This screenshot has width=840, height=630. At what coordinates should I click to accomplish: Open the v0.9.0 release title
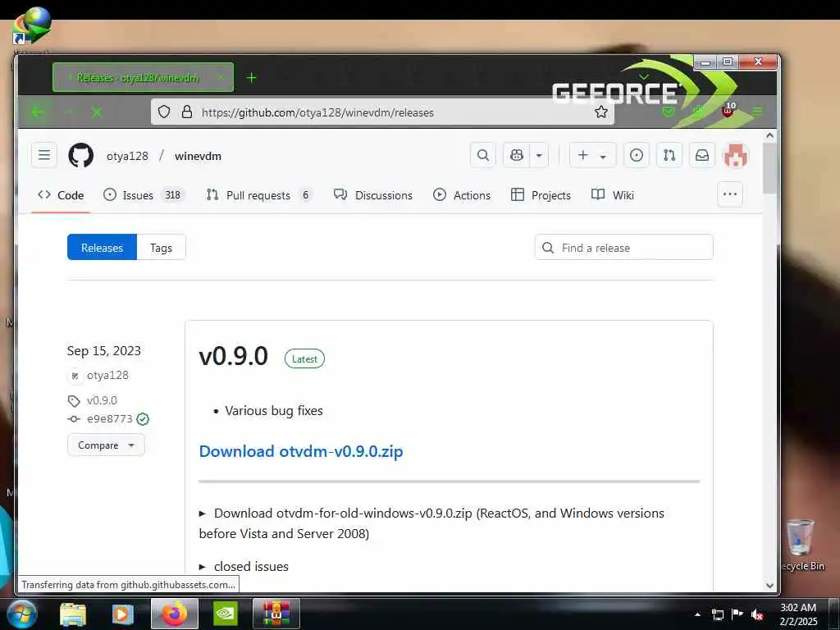[233, 356]
